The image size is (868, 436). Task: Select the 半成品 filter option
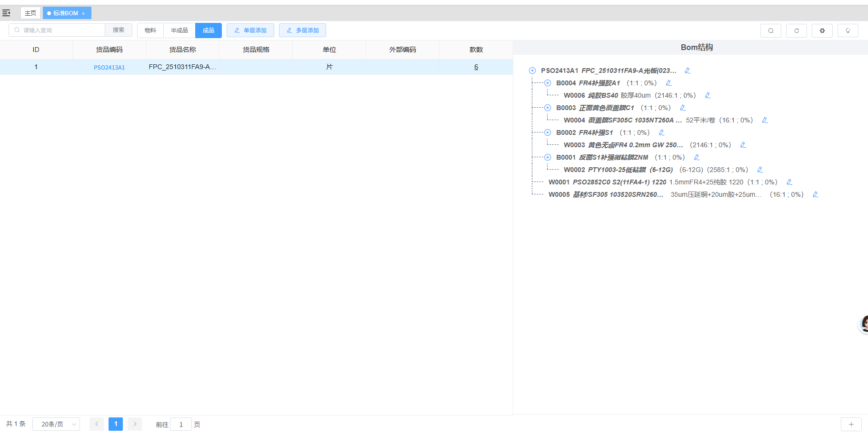179,30
